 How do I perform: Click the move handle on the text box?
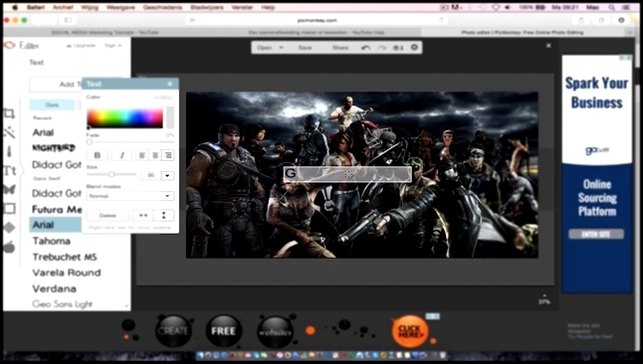point(348,174)
